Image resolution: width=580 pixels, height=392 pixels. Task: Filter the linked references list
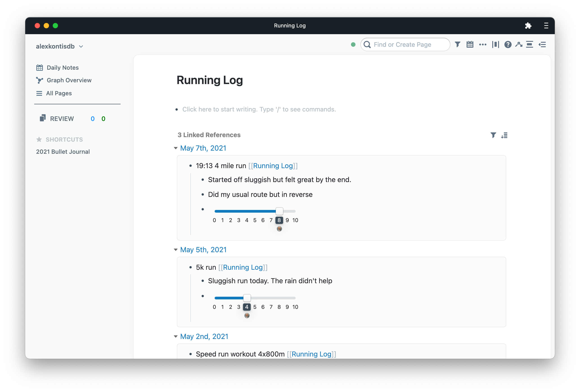493,135
